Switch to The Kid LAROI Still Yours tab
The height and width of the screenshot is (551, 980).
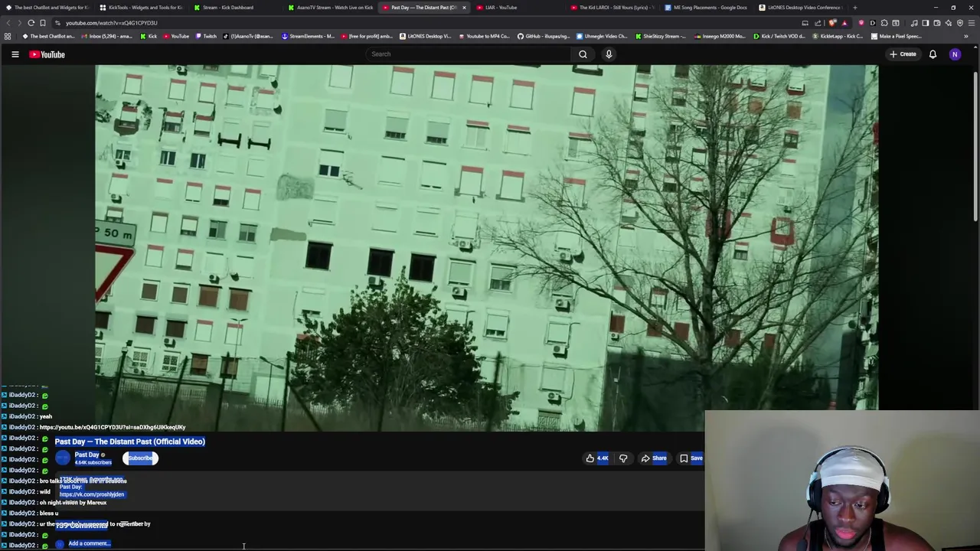point(612,8)
